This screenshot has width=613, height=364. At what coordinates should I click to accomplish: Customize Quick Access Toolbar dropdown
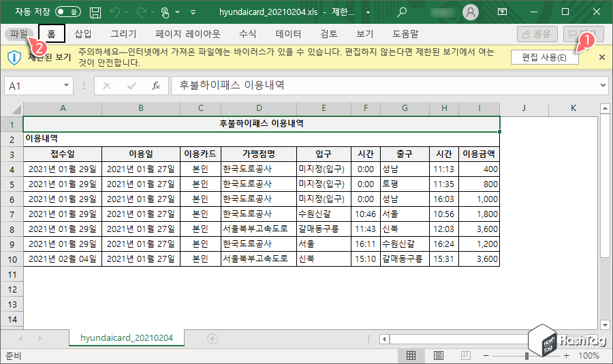[x=193, y=12]
